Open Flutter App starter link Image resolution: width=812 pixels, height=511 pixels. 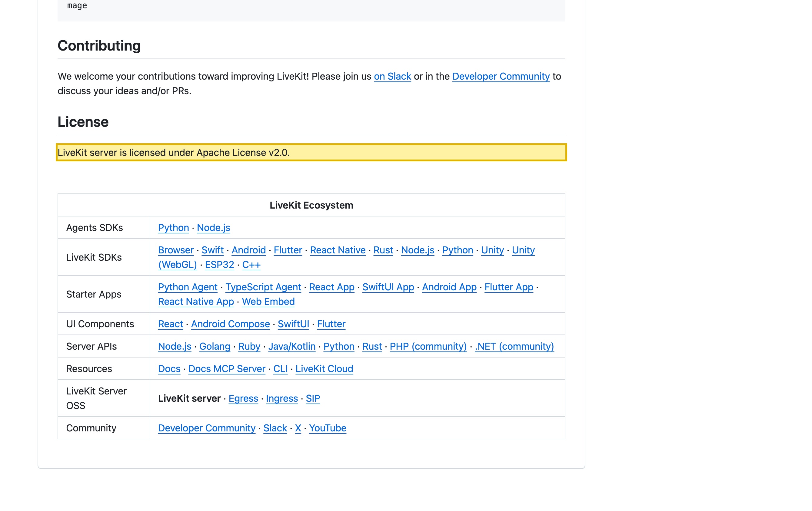[x=509, y=287]
